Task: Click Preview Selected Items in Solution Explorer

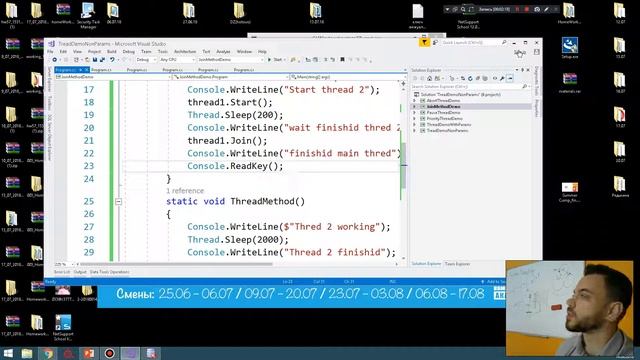Action: pos(510,78)
